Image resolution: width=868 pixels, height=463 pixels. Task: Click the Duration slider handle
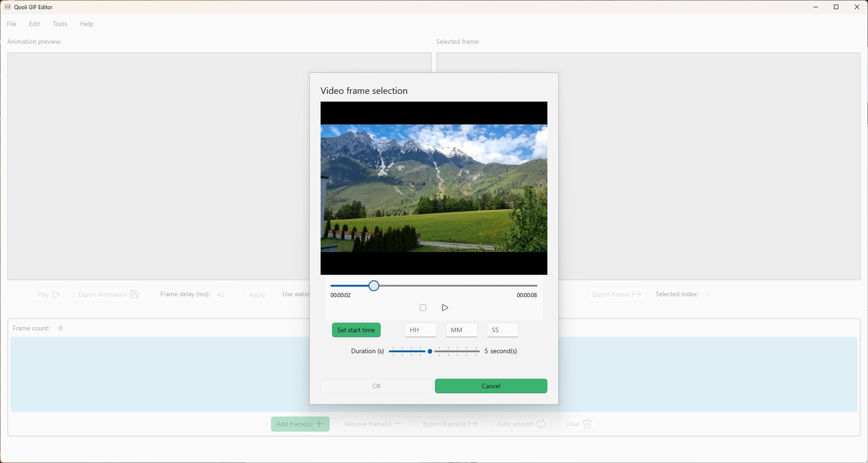(430, 351)
